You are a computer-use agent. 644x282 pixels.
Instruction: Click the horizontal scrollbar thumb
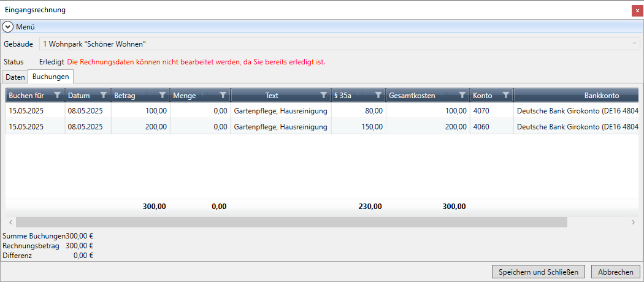click(x=291, y=222)
